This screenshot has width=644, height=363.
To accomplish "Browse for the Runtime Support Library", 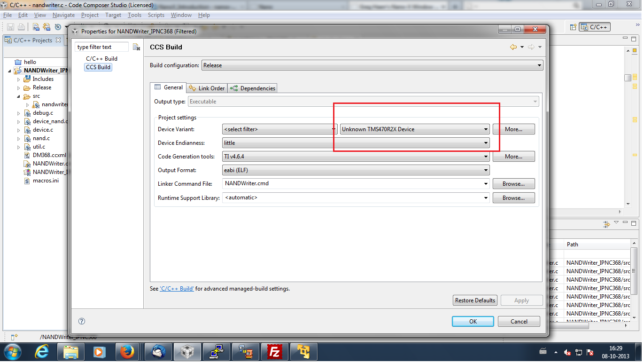I will 513,198.
